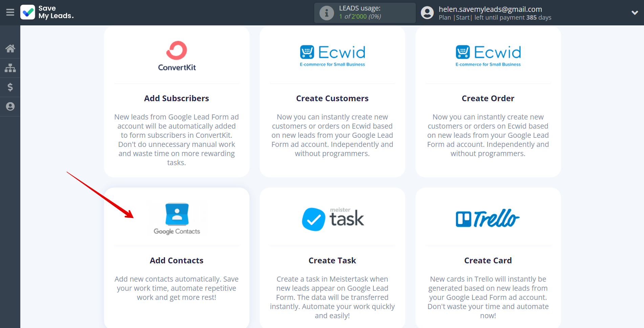Go to the Home dashboard icon
Image resolution: width=644 pixels, height=328 pixels.
click(x=10, y=49)
